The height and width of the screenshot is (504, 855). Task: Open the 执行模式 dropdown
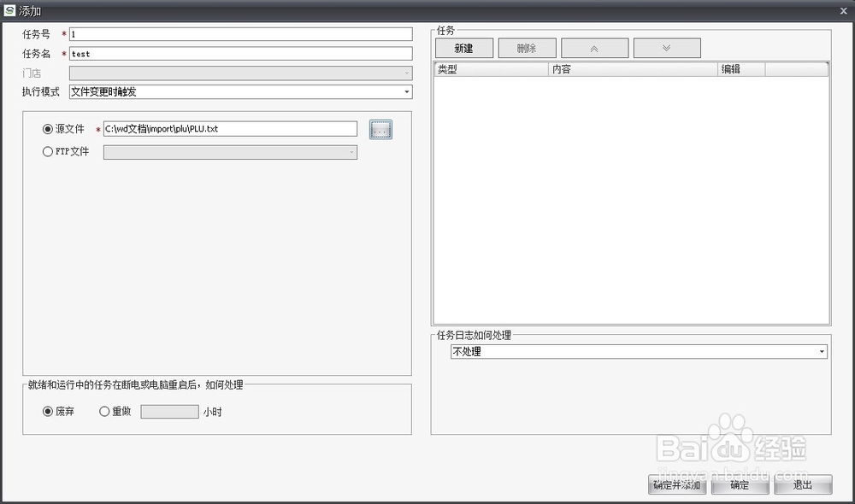pos(240,91)
